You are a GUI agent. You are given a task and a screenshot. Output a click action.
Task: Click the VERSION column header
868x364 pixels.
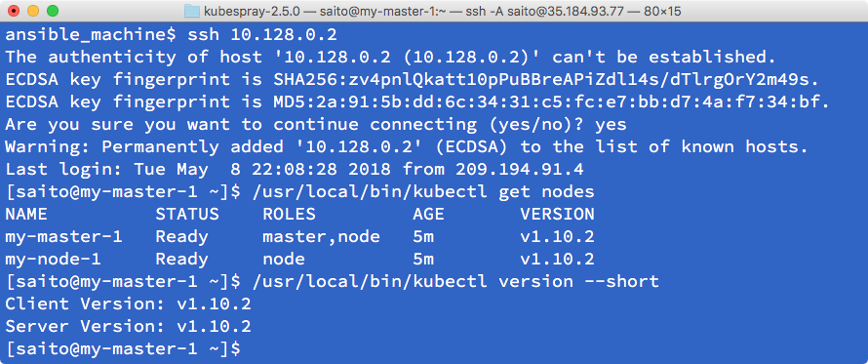558,214
